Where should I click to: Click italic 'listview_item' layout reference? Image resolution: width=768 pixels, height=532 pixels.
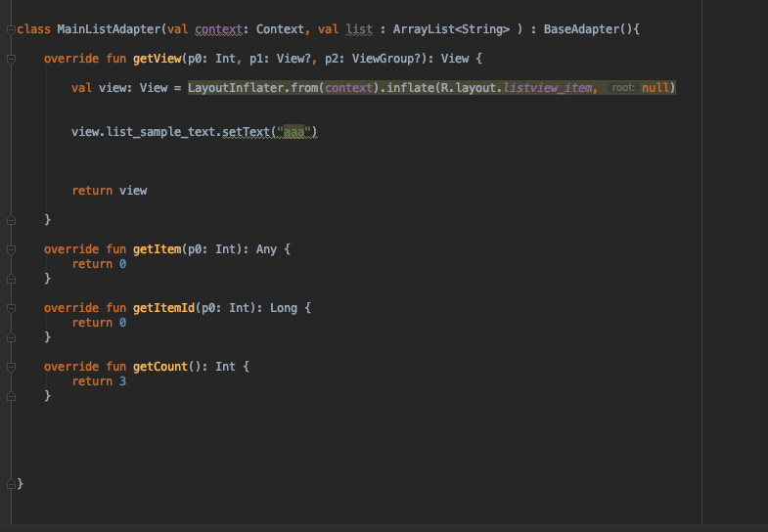(x=548, y=88)
